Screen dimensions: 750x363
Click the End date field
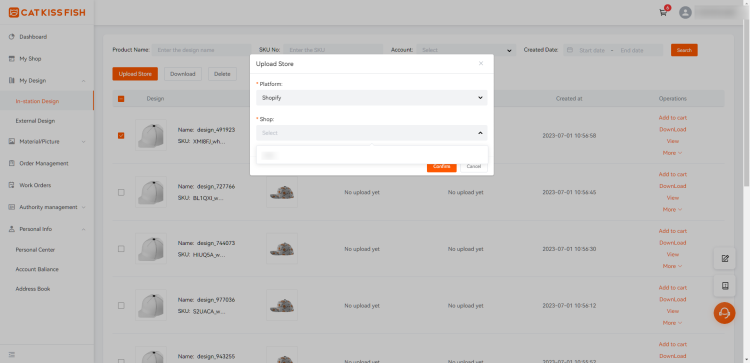point(631,50)
